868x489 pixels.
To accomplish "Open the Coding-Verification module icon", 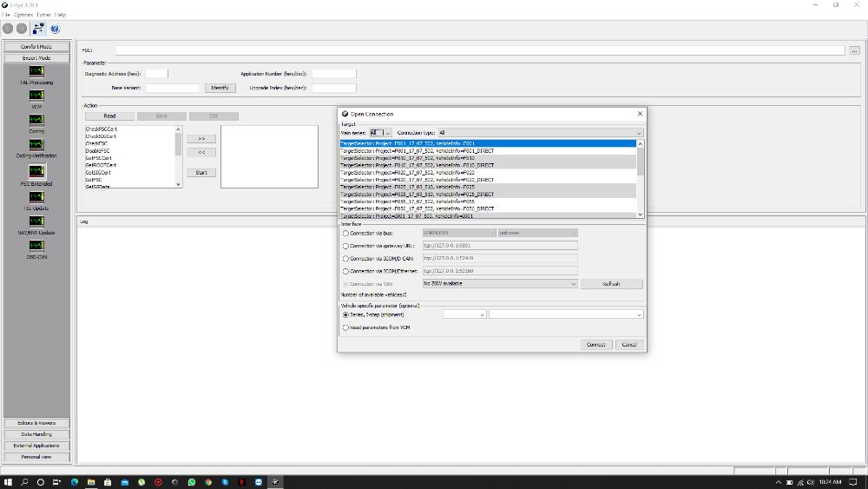I will coord(36,144).
